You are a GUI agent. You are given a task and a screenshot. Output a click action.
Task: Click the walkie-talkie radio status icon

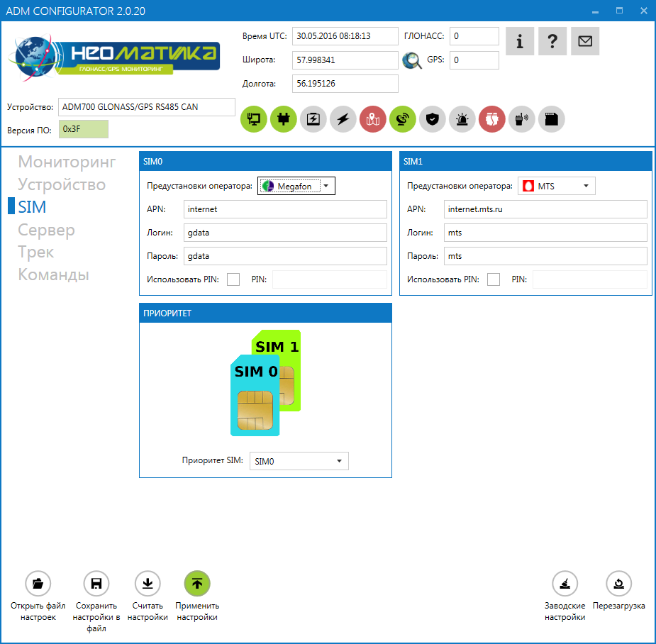coord(522,119)
